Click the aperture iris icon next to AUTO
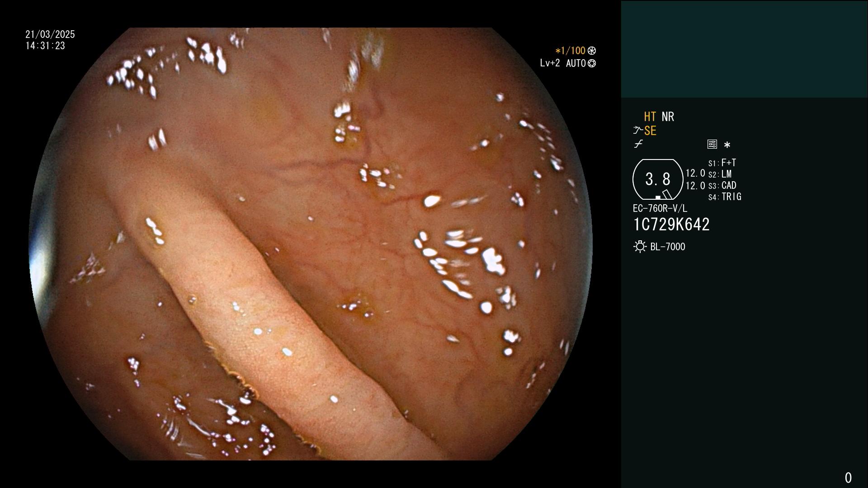Screen dimensions: 868x488 coord(592,63)
